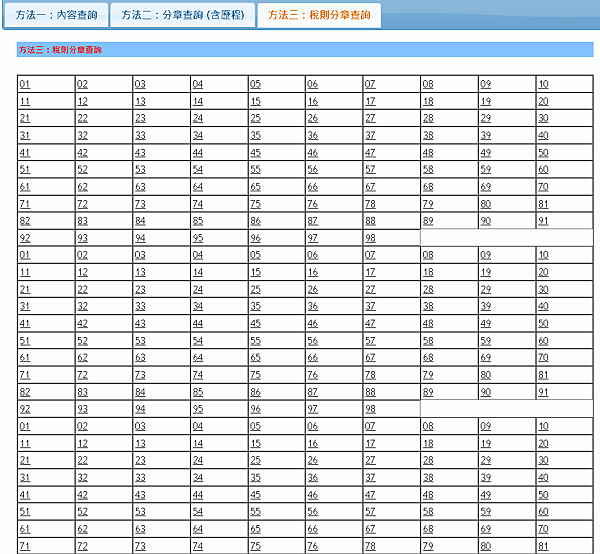Select chapter 59 in the topmost number grid

486,169
